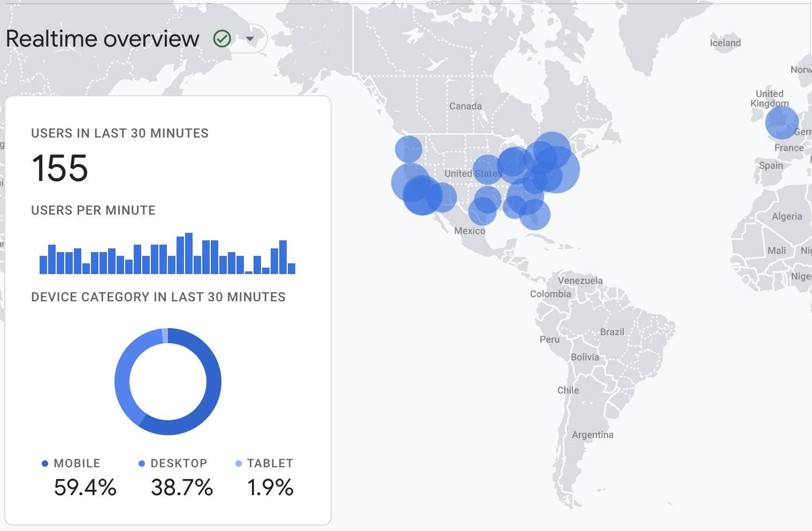Select the tallest bar in Users Per Minute

(x=188, y=254)
